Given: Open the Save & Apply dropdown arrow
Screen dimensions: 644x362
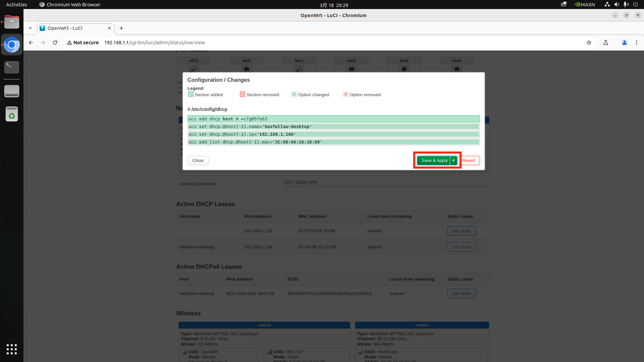Looking at the screenshot, I should (453, 161).
